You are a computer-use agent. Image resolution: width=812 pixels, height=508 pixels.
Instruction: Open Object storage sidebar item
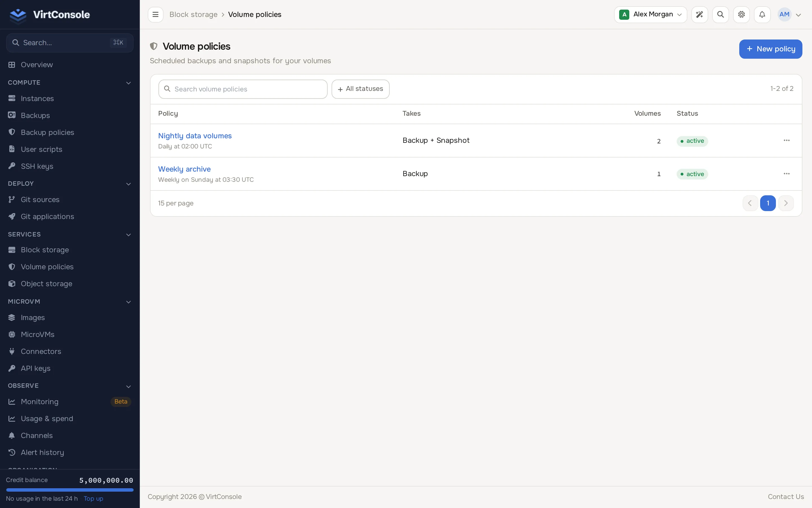pyautogui.click(x=70, y=284)
